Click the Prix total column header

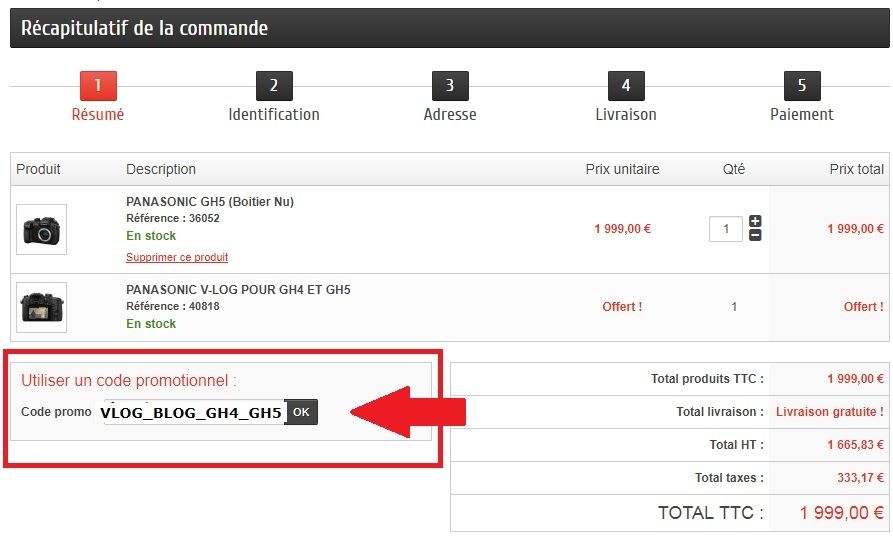click(x=857, y=169)
